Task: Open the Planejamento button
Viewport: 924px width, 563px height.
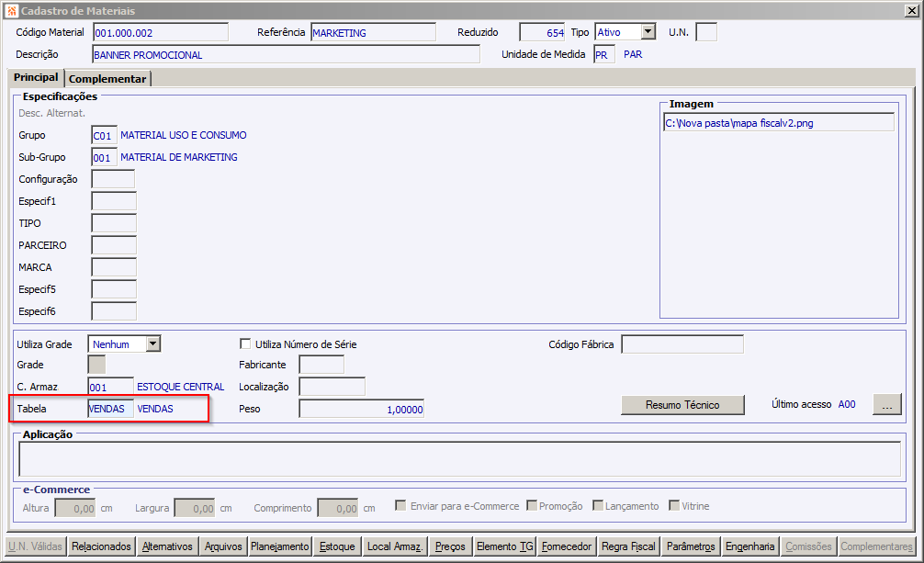Action: (280, 546)
